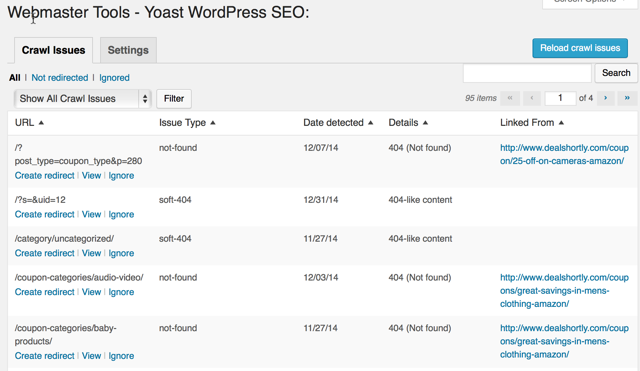Click the Date detected column header
Image resolution: width=640 pixels, height=371 pixels.
(333, 123)
